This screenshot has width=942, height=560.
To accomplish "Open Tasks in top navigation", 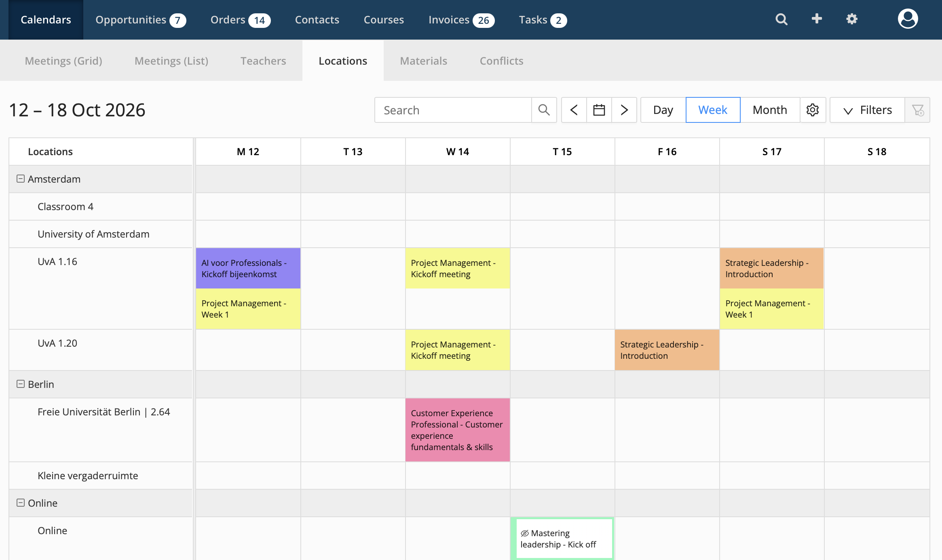I will (543, 20).
